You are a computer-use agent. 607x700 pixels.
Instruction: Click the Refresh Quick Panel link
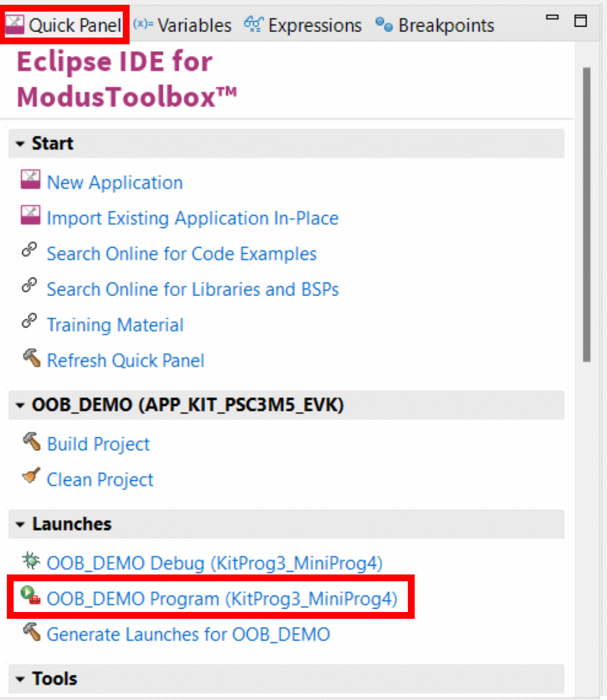pos(126,361)
